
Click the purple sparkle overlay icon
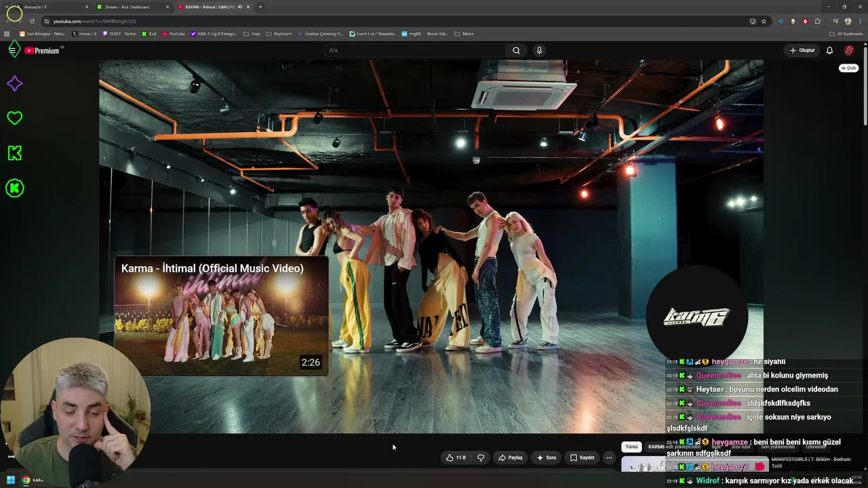tap(14, 83)
